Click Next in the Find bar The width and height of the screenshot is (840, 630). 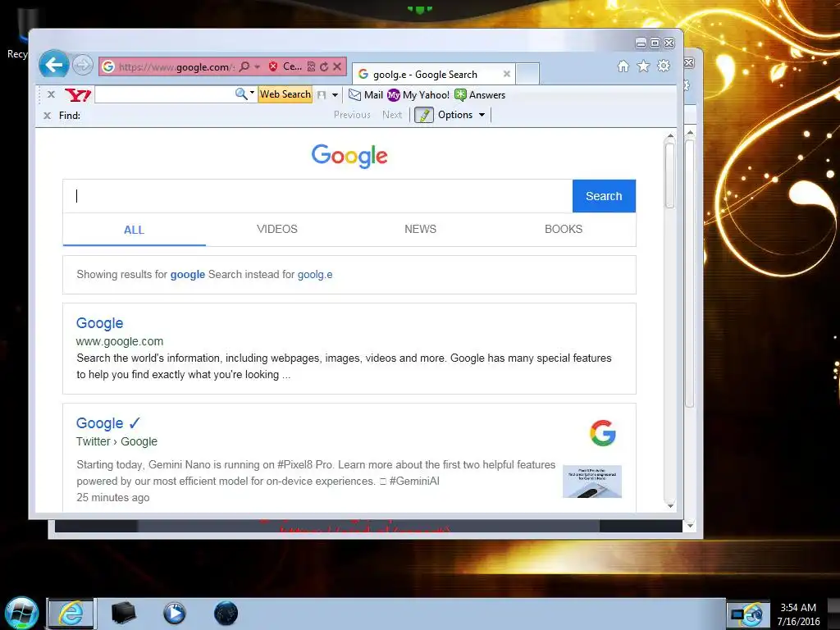click(392, 115)
